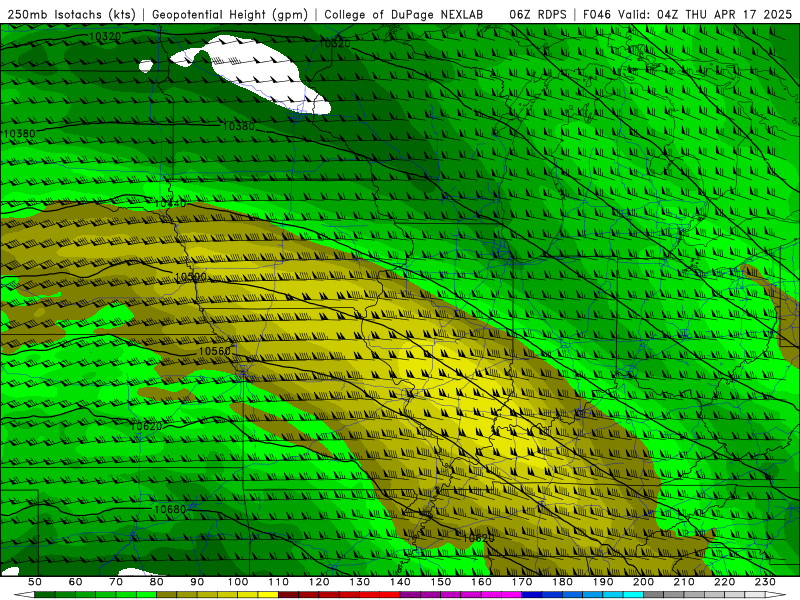Click the 50 value on the color scale
The width and height of the screenshot is (800, 600).
[34, 582]
